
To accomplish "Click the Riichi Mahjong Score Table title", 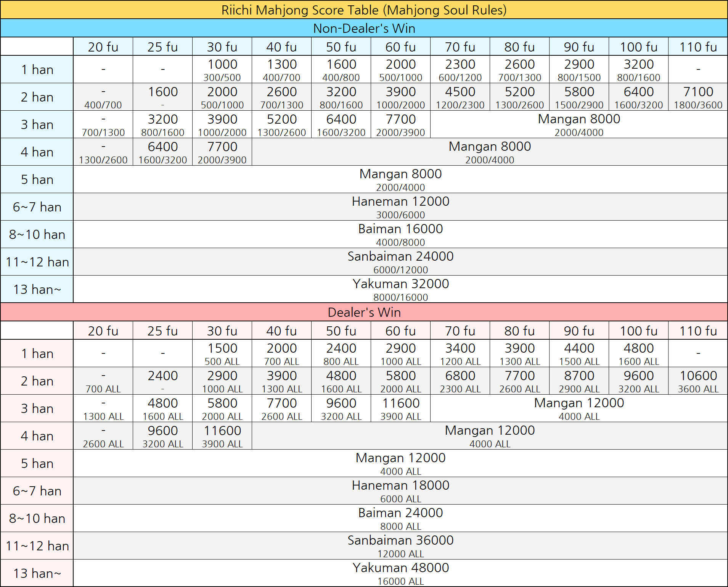I will click(364, 10).
